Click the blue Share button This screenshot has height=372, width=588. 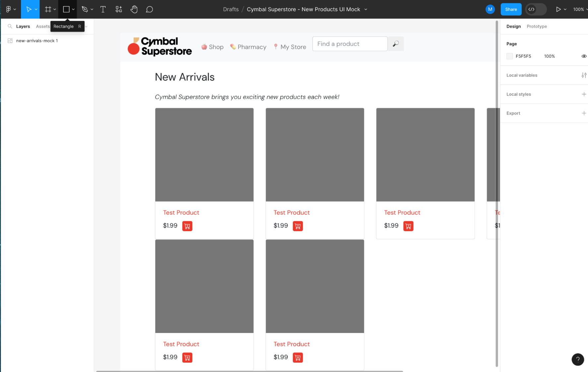pos(511,9)
